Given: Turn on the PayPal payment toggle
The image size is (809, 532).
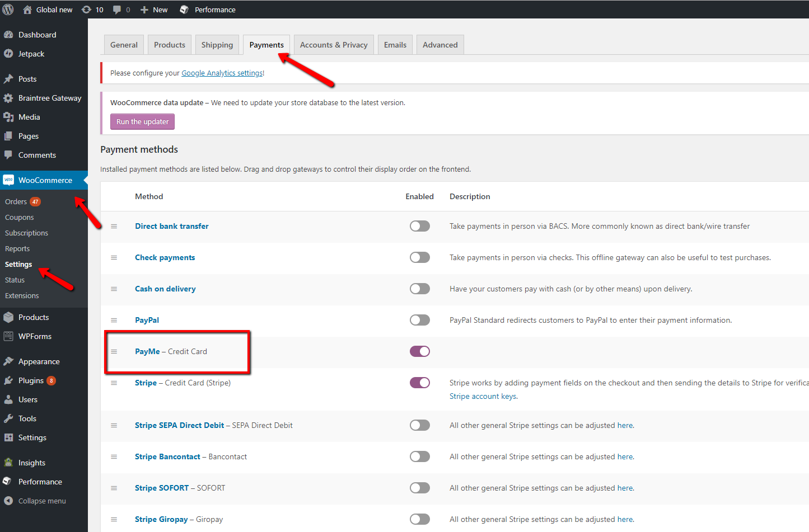Looking at the screenshot, I should point(419,320).
